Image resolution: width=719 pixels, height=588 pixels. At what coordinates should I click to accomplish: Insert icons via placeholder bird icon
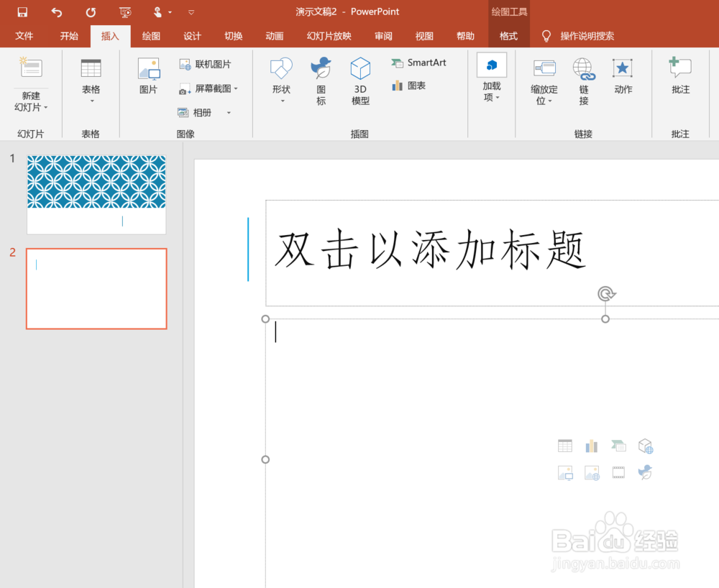pos(645,472)
